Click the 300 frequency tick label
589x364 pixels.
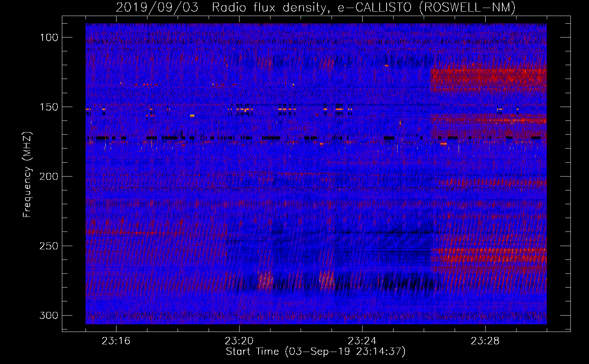[49, 315]
